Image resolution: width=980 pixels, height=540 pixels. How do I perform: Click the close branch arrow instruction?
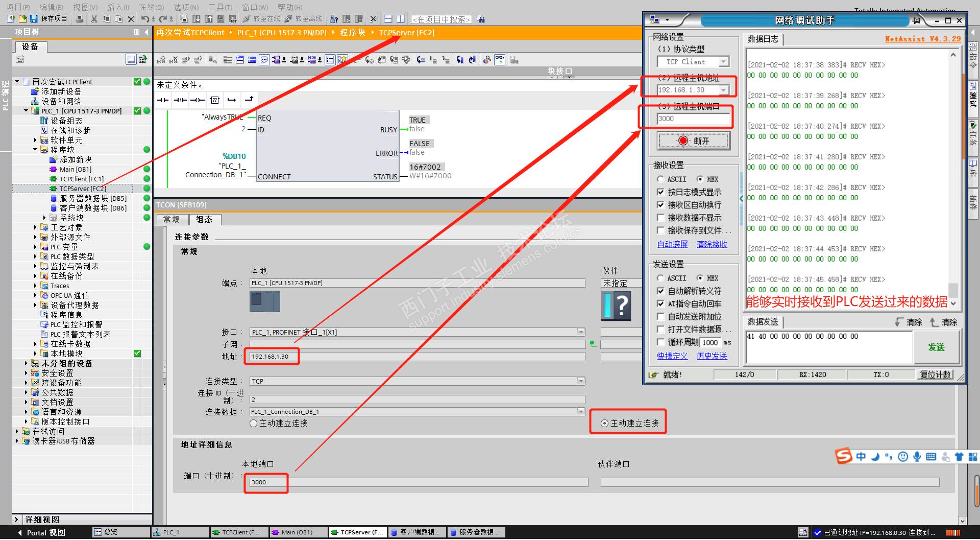point(249,99)
